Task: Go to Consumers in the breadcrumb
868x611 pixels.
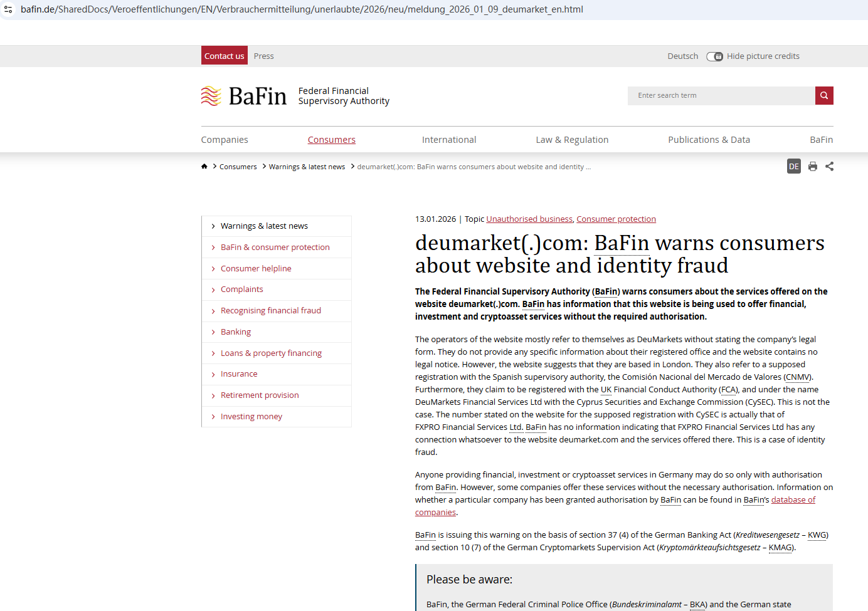Action: tap(238, 167)
